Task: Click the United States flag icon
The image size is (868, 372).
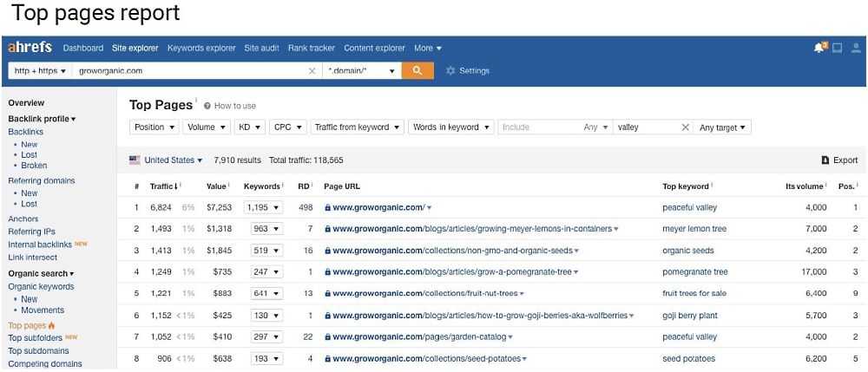Action: [135, 160]
